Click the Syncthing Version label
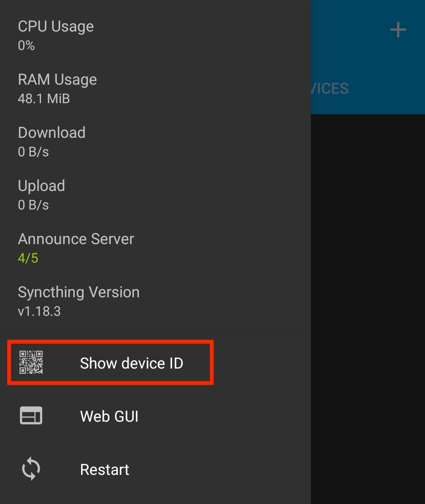 (79, 292)
